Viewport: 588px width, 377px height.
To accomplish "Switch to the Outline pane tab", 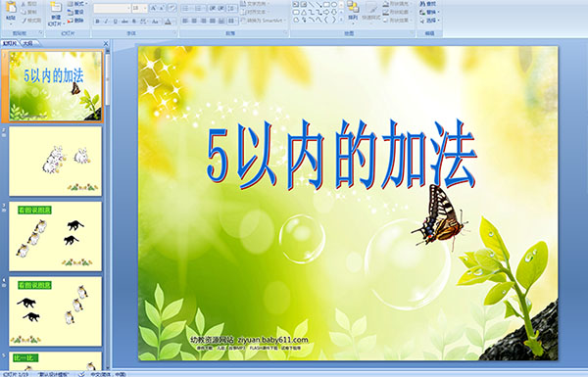I will (x=27, y=43).
